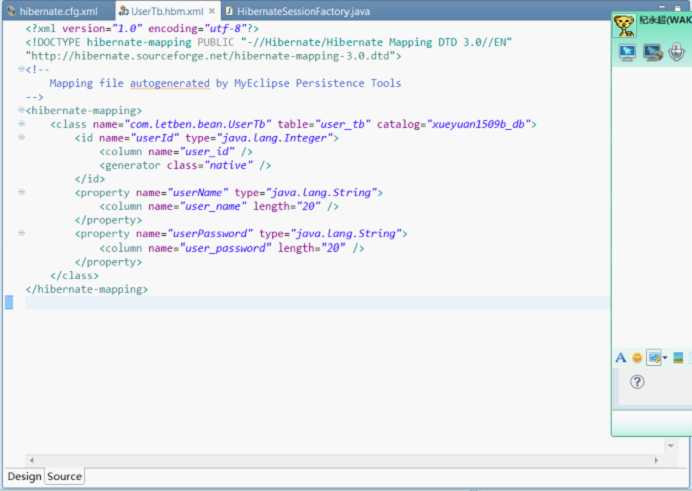Collapse the userName property fold
692x491 pixels.
pyautogui.click(x=21, y=192)
